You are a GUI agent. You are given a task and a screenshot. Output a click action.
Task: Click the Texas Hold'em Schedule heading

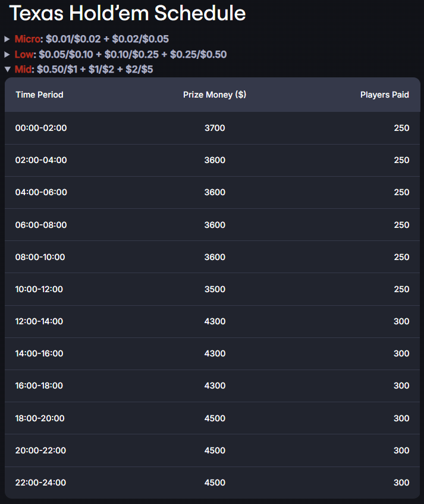click(x=127, y=14)
